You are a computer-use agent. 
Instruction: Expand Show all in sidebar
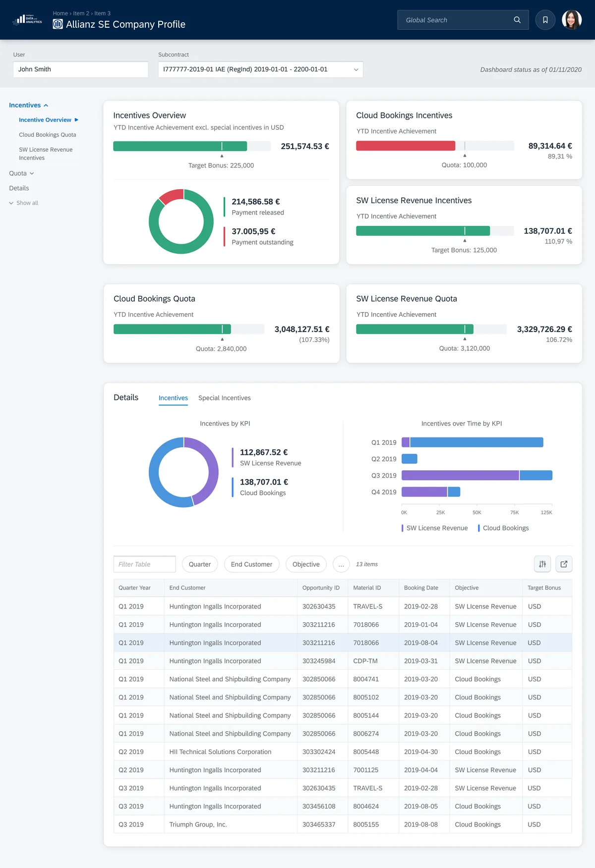[24, 203]
